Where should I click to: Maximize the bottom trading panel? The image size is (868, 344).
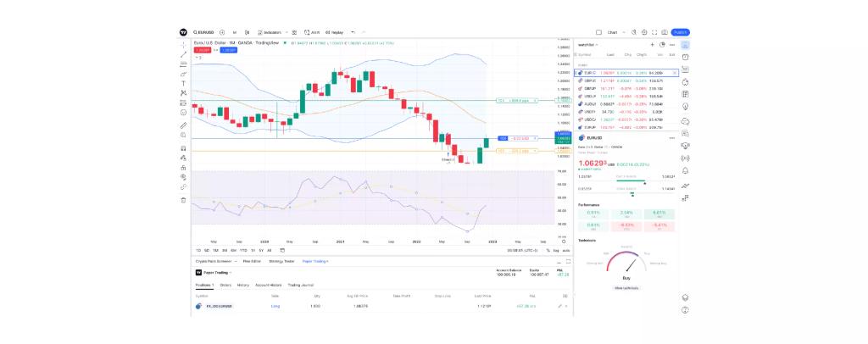point(569,261)
